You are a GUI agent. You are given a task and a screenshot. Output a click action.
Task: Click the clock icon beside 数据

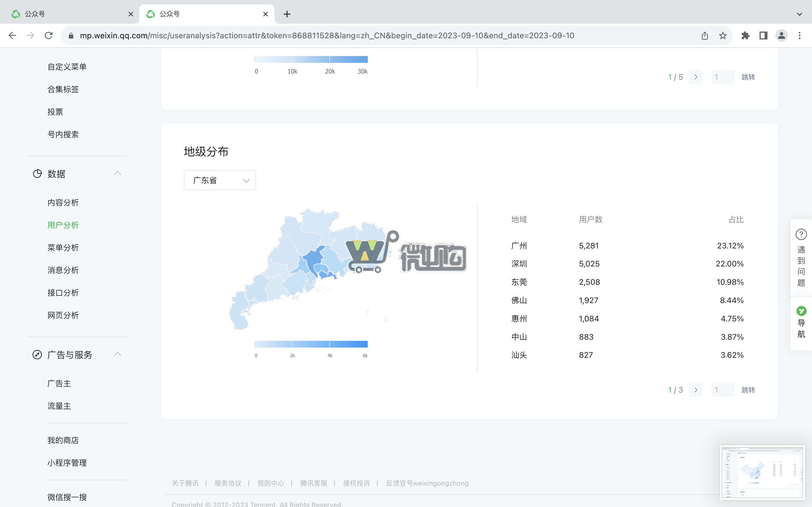coord(37,174)
